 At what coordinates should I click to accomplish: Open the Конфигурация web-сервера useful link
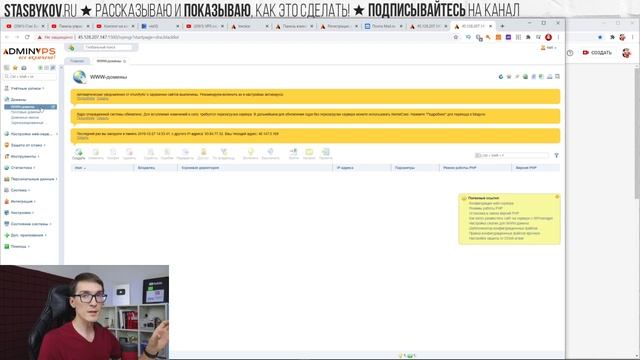tap(491, 203)
